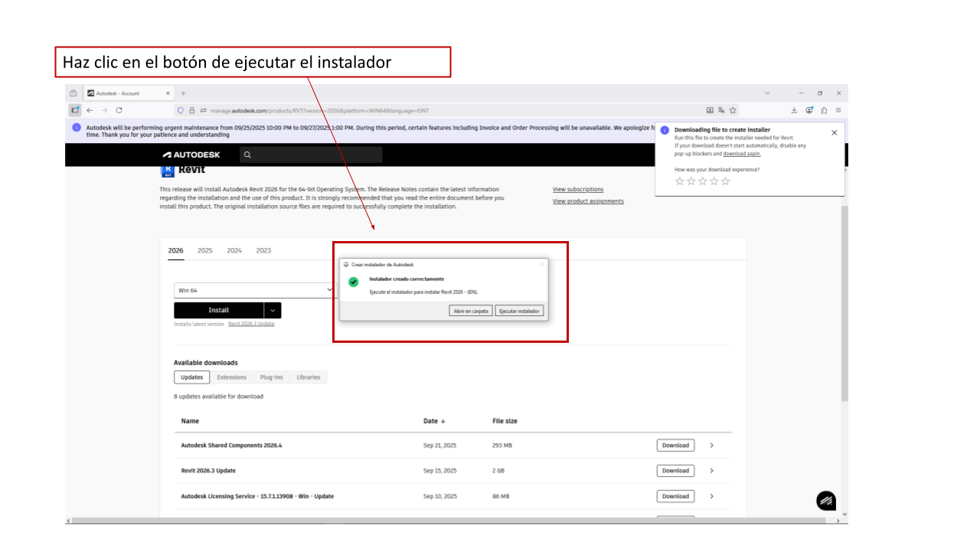
Task: Switch to the Updates downloads tab
Action: tap(191, 377)
